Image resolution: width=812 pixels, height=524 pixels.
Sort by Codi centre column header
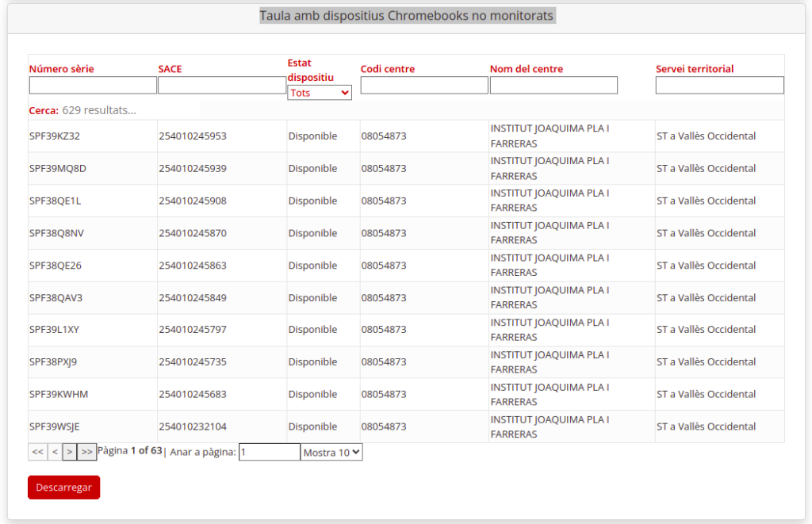click(x=387, y=69)
